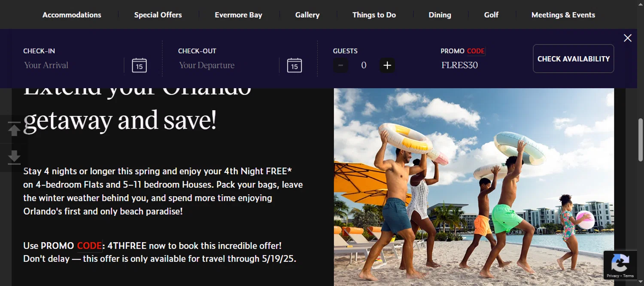Click the download arrow icon on the left edge
Viewport: 644px width, 286px height.
[14, 157]
